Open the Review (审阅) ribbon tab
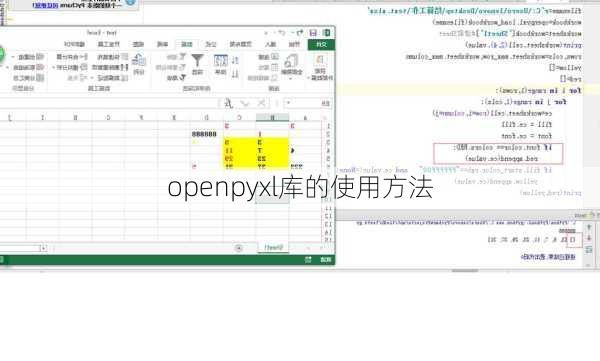Image resolution: width=600 pixels, height=361 pixels. click(x=163, y=44)
